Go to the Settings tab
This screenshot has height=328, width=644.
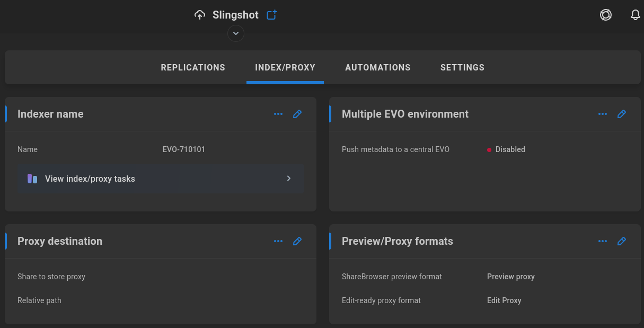click(x=462, y=68)
